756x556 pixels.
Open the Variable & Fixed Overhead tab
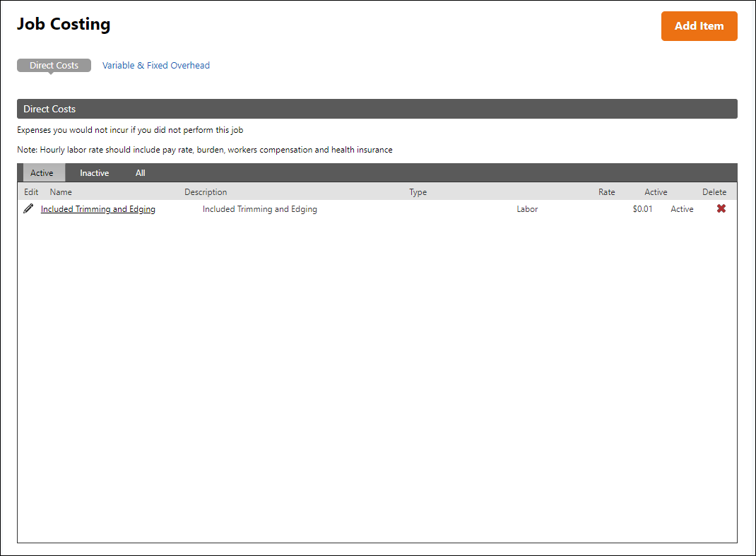point(155,65)
